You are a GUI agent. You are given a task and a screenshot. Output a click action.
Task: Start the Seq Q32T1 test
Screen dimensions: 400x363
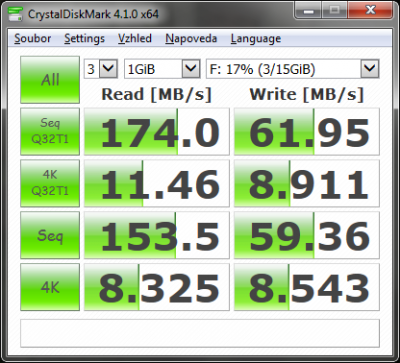click(50, 131)
